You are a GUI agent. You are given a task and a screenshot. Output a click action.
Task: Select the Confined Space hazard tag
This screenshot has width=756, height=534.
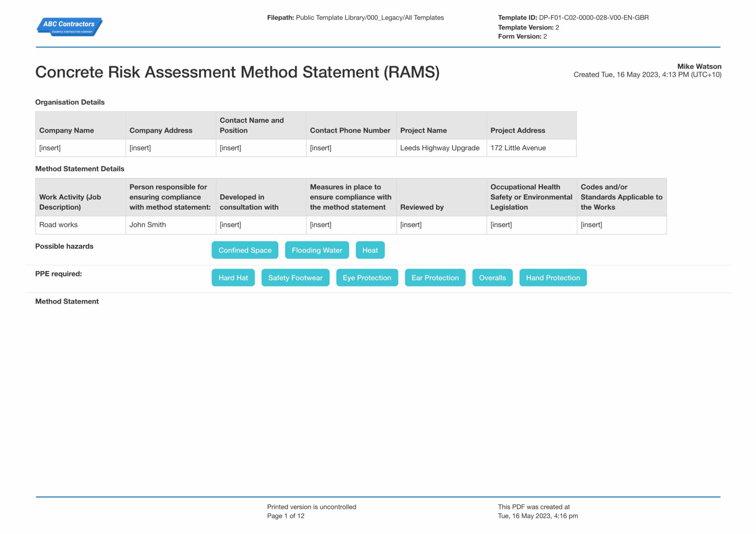pyautogui.click(x=244, y=250)
